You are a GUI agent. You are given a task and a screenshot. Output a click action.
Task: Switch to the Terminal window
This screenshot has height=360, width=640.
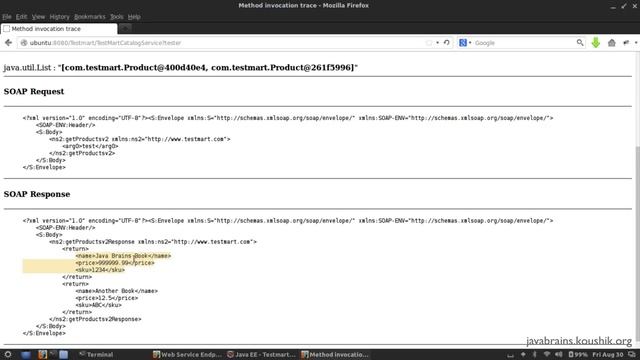96,354
